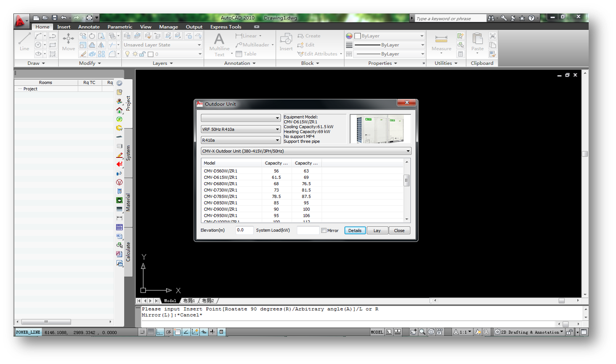Image resolution: width=616 pixels, height=364 pixels.
Task: Activate the Move tool
Action: tap(68, 42)
